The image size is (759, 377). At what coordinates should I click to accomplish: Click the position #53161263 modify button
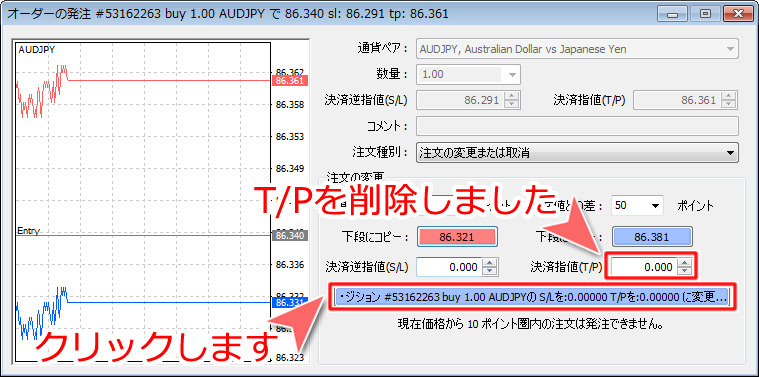click(x=532, y=298)
